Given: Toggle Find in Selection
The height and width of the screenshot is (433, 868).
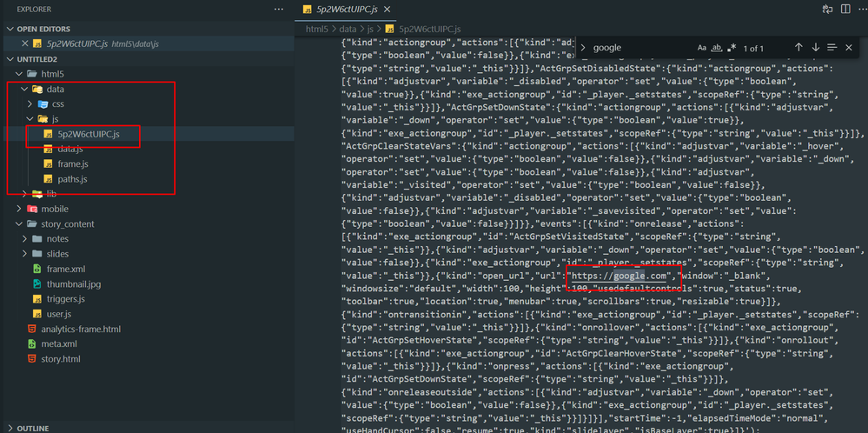Looking at the screenshot, I should [x=832, y=48].
